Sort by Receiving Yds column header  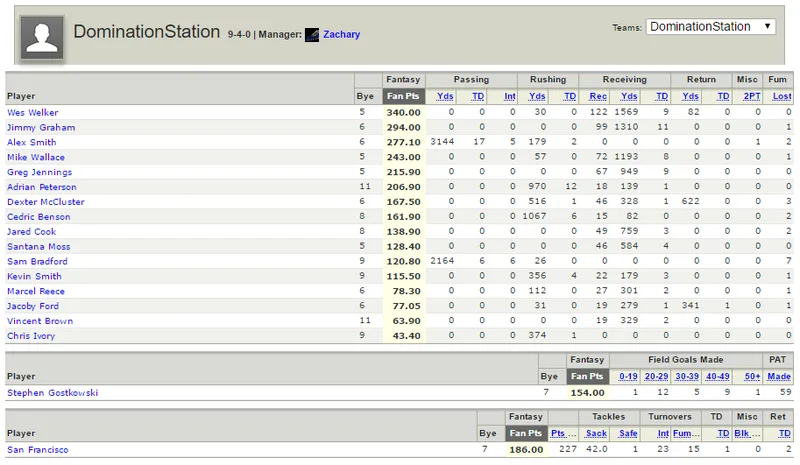pos(629,96)
